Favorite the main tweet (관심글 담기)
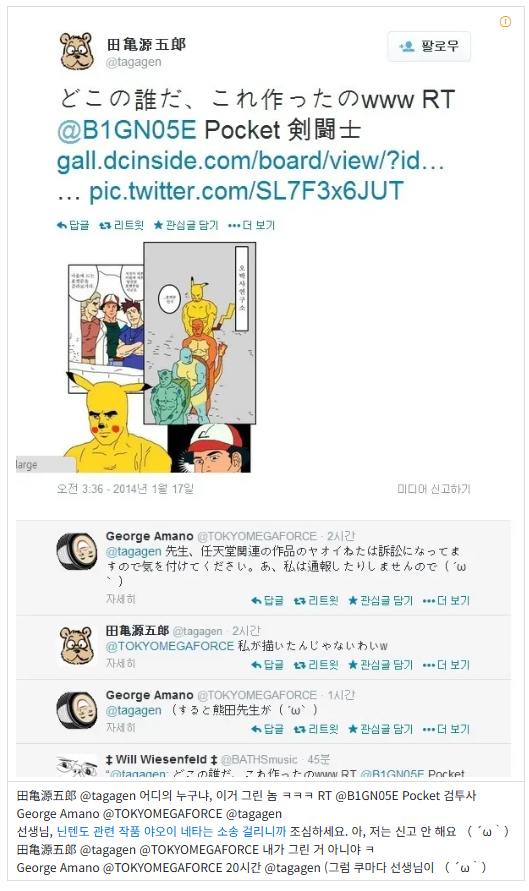The image size is (529, 891). click(186, 225)
